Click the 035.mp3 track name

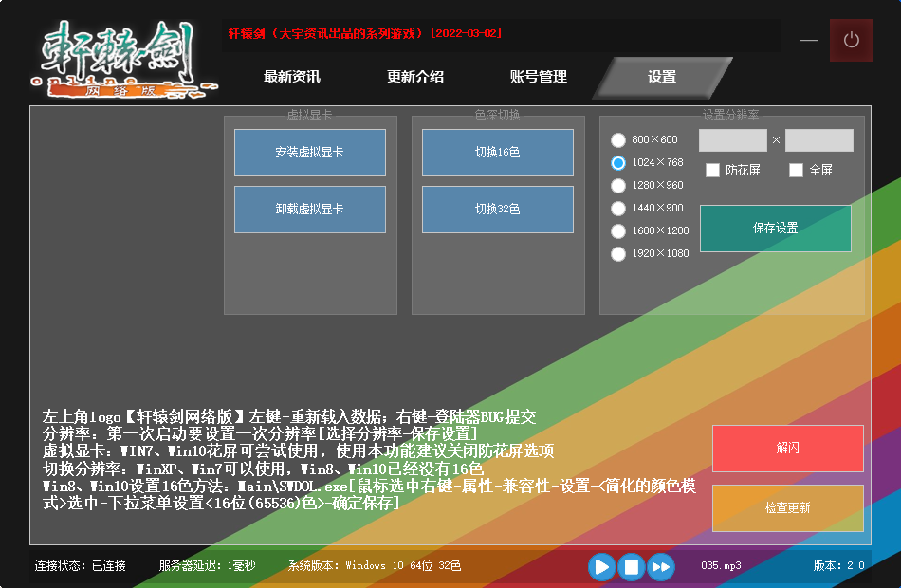pos(721,566)
